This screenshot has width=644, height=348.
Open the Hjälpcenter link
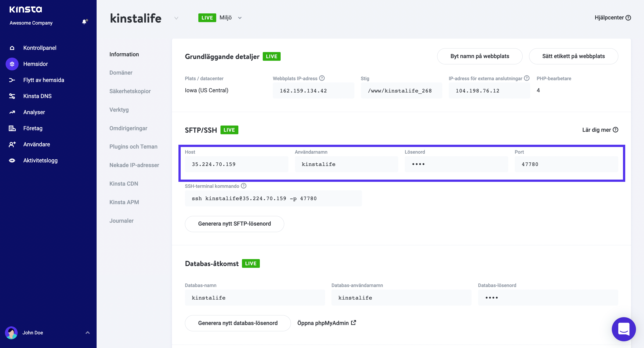point(613,18)
